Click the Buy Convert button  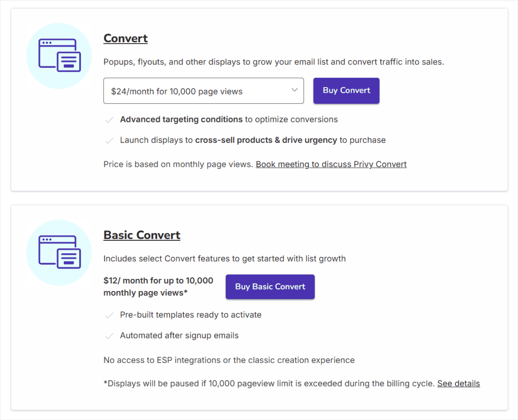click(x=346, y=91)
